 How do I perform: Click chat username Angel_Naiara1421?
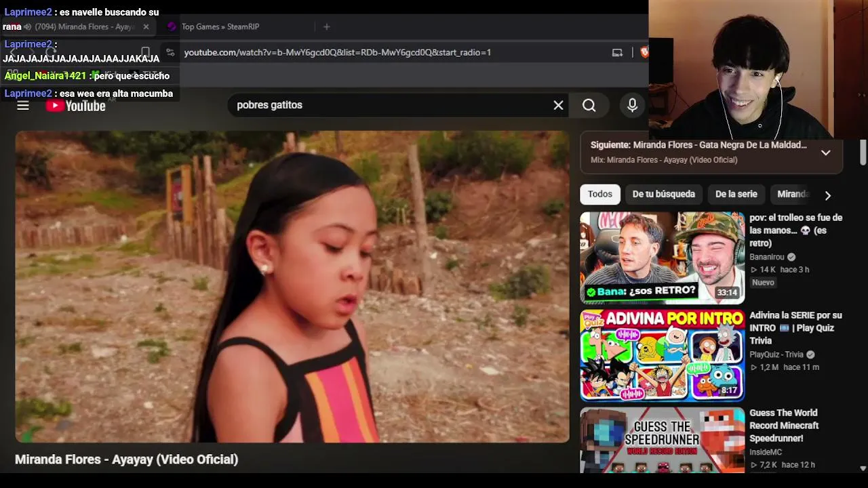tap(45, 76)
